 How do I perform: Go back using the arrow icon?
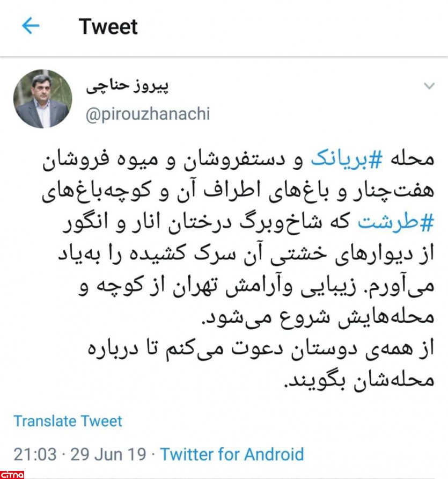(31, 25)
